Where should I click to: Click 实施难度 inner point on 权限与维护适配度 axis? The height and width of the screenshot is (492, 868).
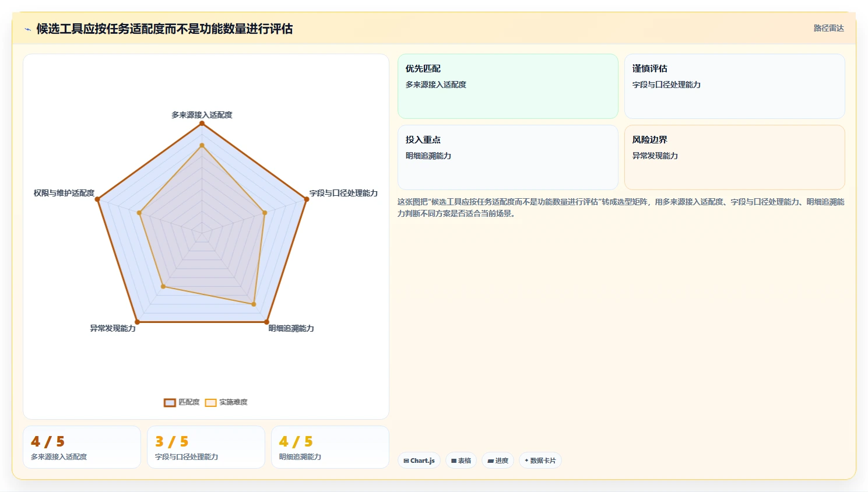click(139, 213)
